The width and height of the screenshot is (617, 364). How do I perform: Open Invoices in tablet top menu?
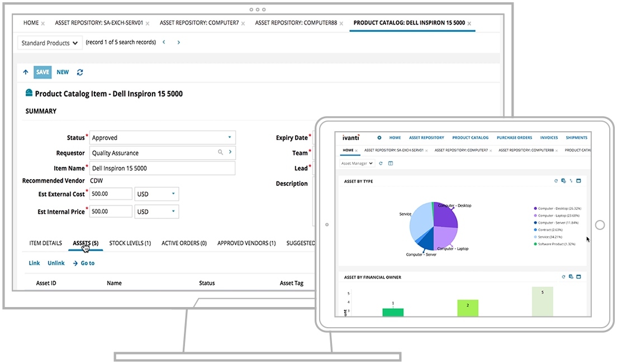click(x=549, y=137)
